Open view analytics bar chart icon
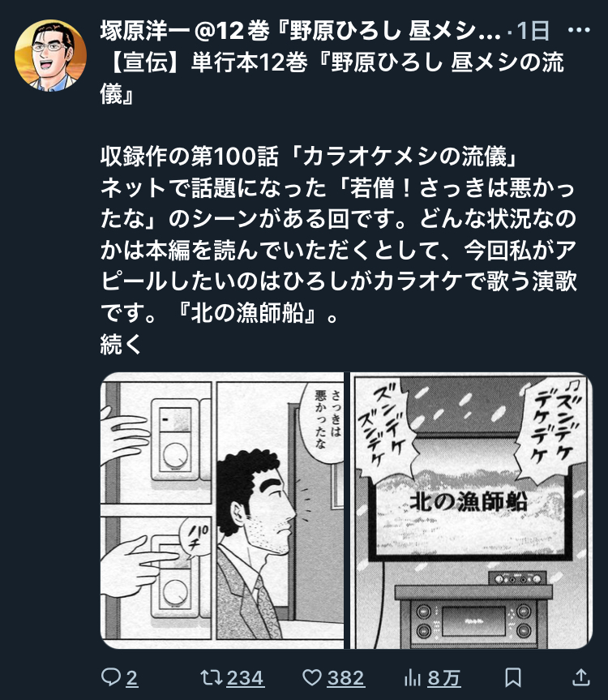 (x=412, y=677)
